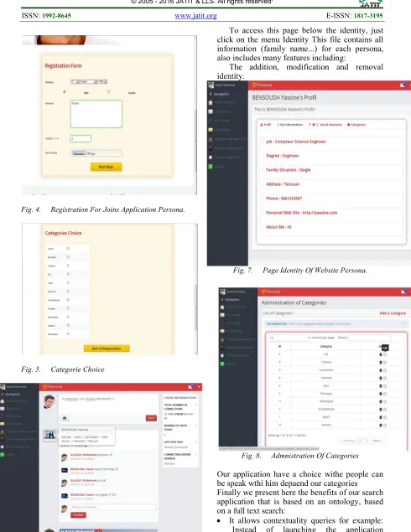This screenshot has width=411, height=532.
Task: Click the Write a comment input field
Action: pyautogui.click(x=113, y=507)
